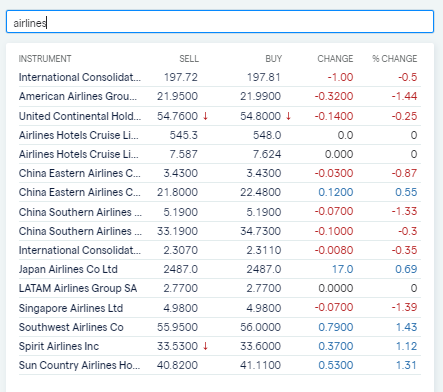Screen dimensions: 443x392
Task: Sort by the % CHANGE column header
Action: point(395,59)
